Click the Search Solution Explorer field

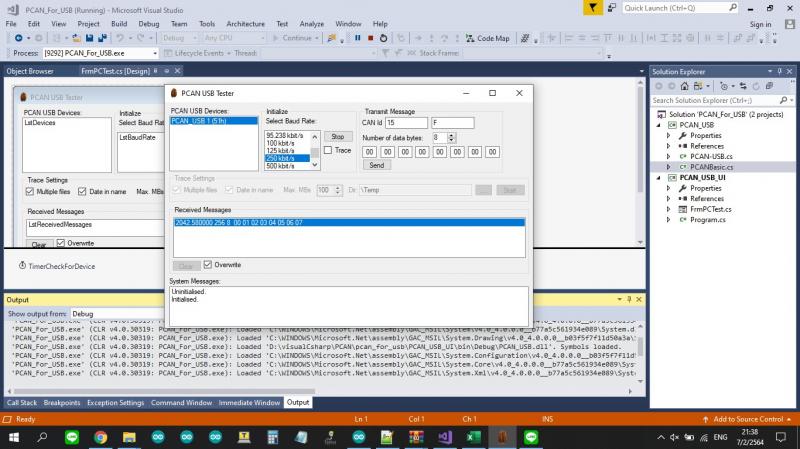(714, 101)
